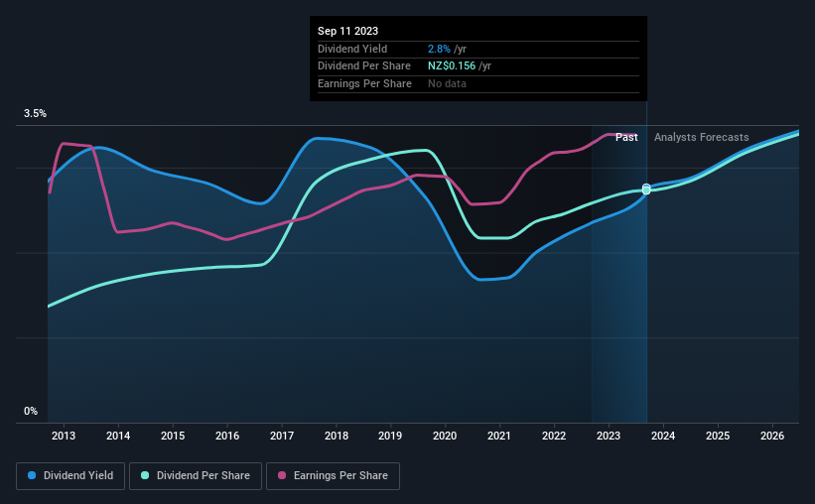Viewport: 815px width, 504px height.
Task: Click the data point marker at Sep 2023
Action: coord(646,189)
